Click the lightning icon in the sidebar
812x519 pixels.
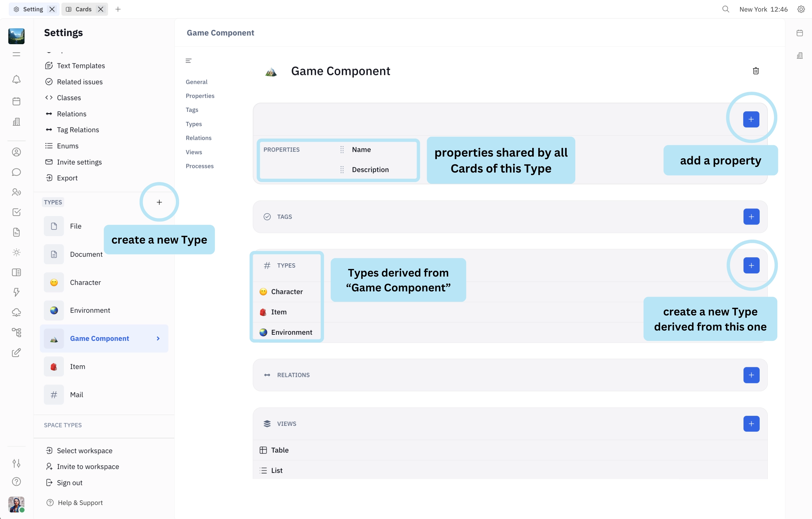[16, 292]
